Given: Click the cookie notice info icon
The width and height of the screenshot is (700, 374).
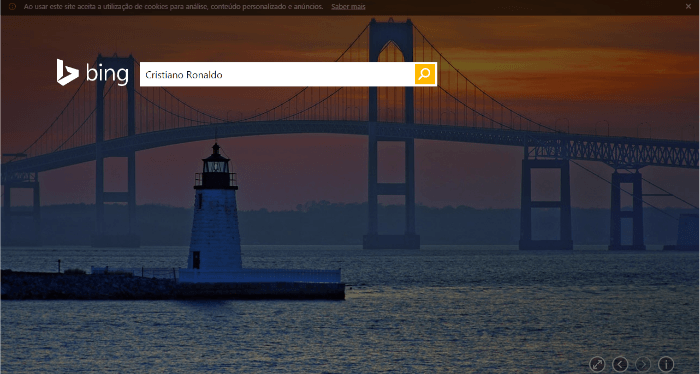Looking at the screenshot, I should pyautogui.click(x=12, y=7).
